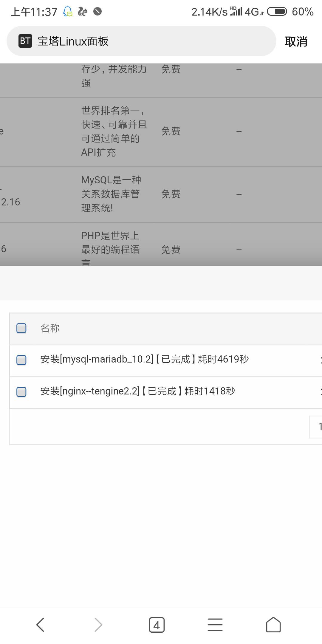This screenshot has height=644, width=322.
Task: Go to the browser home page icon
Action: tap(273, 625)
